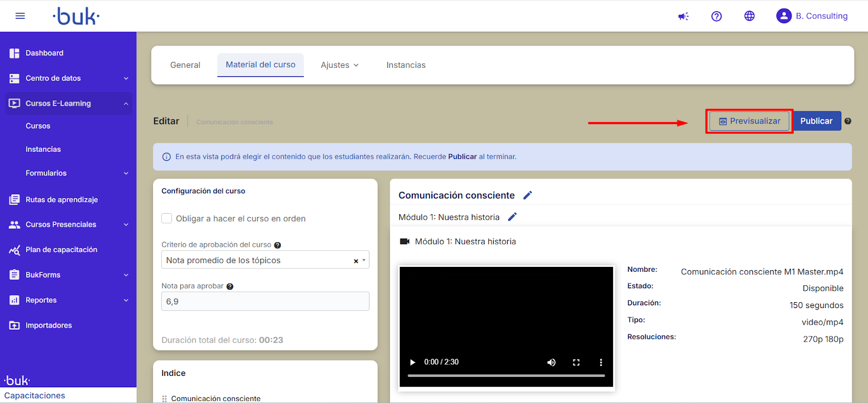Image resolution: width=868 pixels, height=403 pixels.
Task: Click the Publicar button
Action: point(816,121)
